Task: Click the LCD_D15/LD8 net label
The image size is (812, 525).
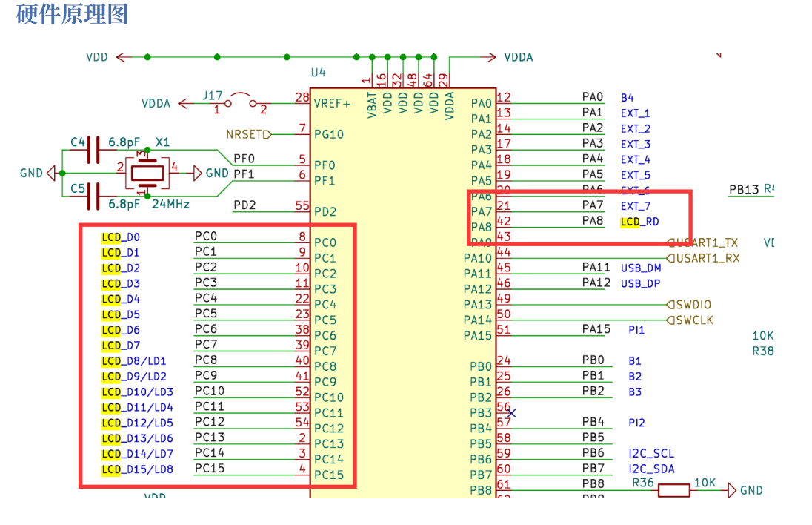Action: pyautogui.click(x=137, y=469)
